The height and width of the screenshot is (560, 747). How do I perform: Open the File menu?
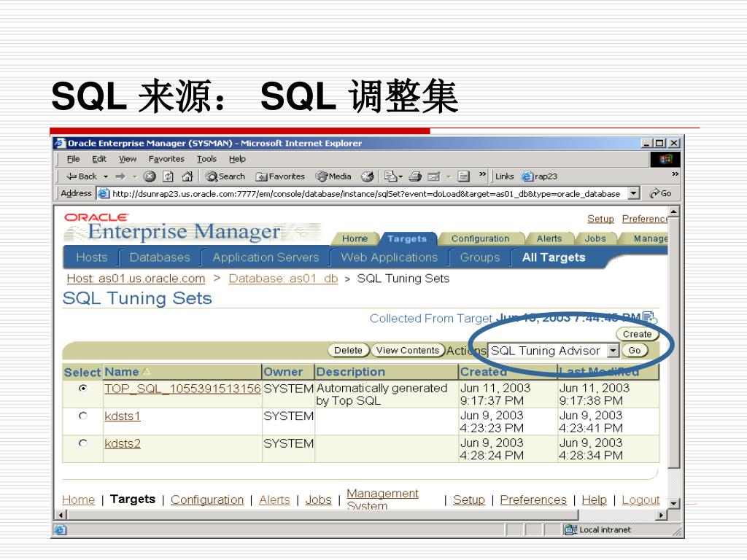click(74, 159)
